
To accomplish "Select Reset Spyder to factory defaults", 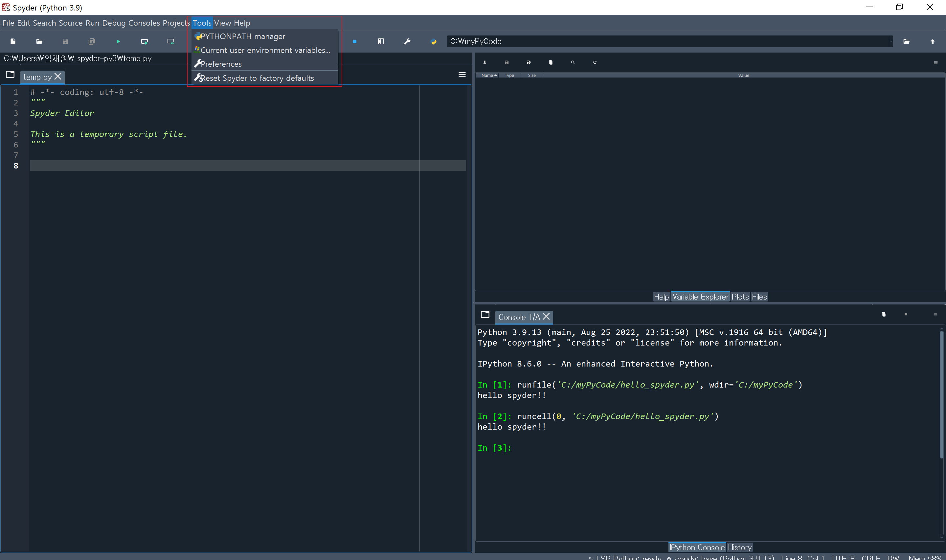I will click(257, 78).
